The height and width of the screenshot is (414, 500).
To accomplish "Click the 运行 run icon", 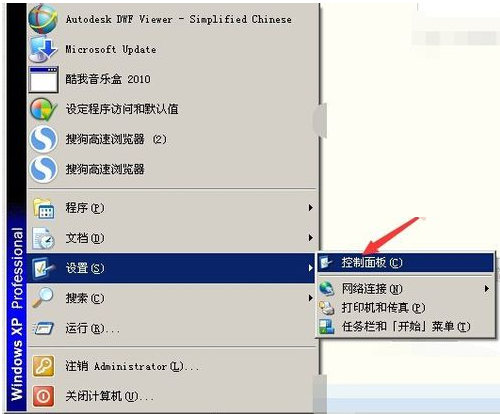I will (43, 328).
